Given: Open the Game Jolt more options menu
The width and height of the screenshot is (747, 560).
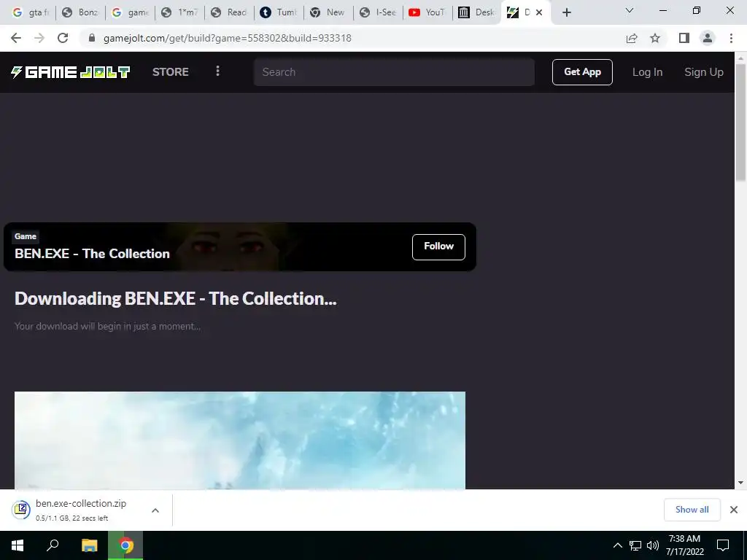Looking at the screenshot, I should 217,71.
